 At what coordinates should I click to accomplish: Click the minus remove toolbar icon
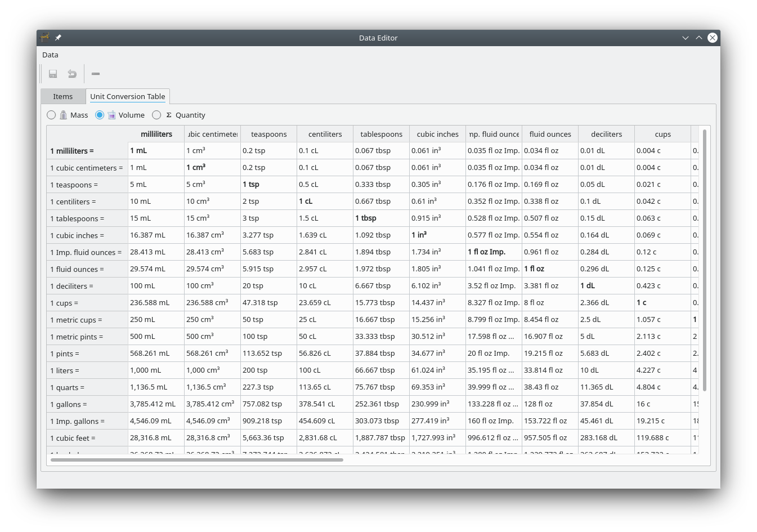click(96, 74)
